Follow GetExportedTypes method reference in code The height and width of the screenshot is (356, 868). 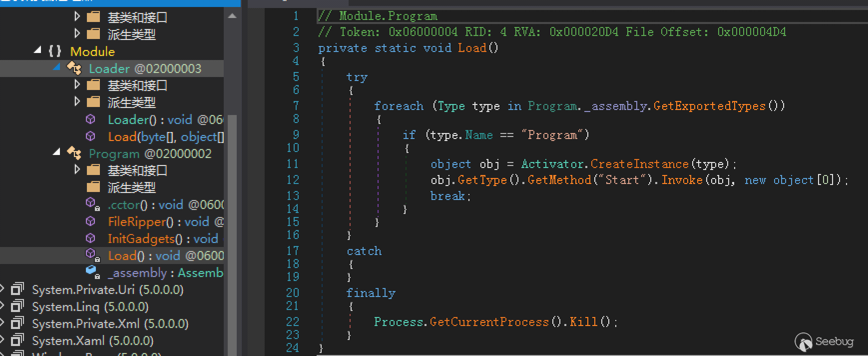[709, 106]
